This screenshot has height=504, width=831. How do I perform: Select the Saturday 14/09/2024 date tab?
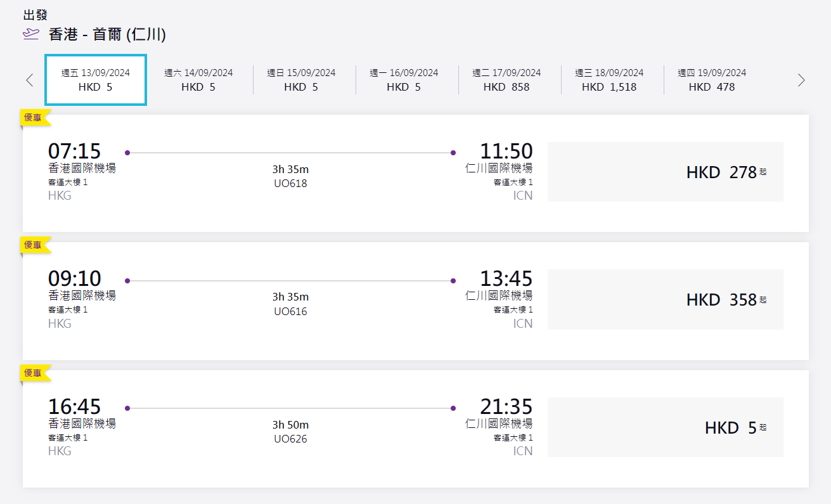click(x=198, y=80)
